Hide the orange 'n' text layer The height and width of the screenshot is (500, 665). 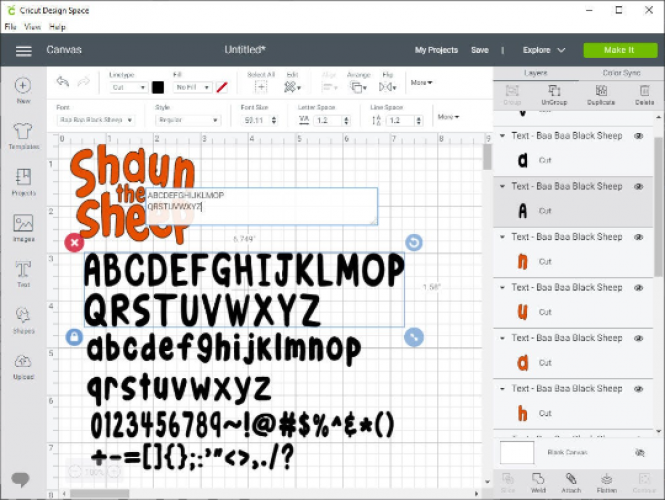tap(639, 237)
